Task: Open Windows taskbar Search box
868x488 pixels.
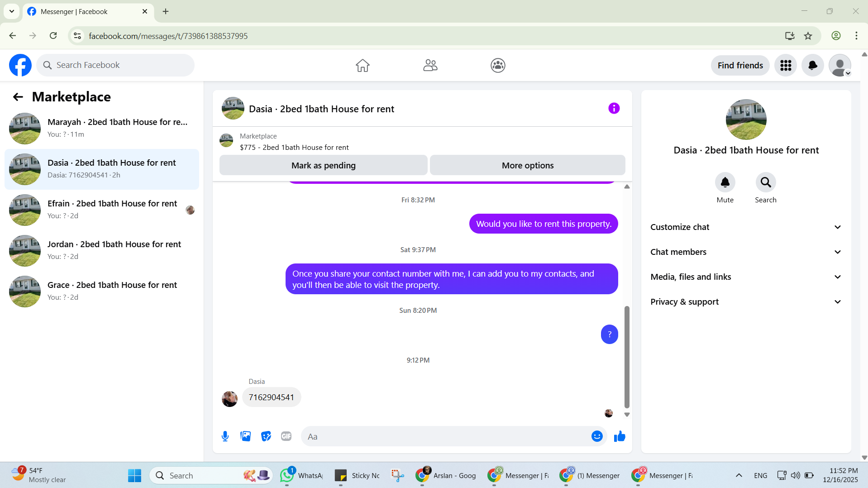Action: pos(211,475)
